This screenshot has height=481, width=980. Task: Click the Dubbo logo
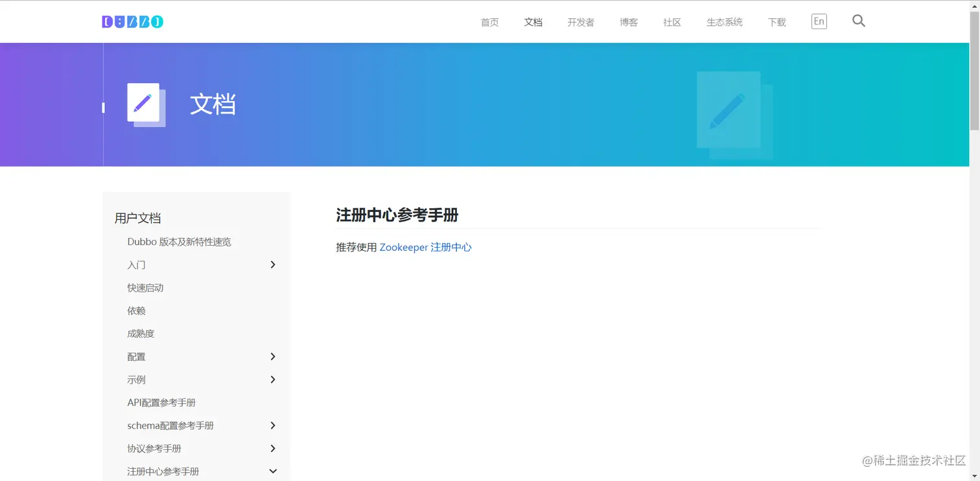(x=132, y=22)
